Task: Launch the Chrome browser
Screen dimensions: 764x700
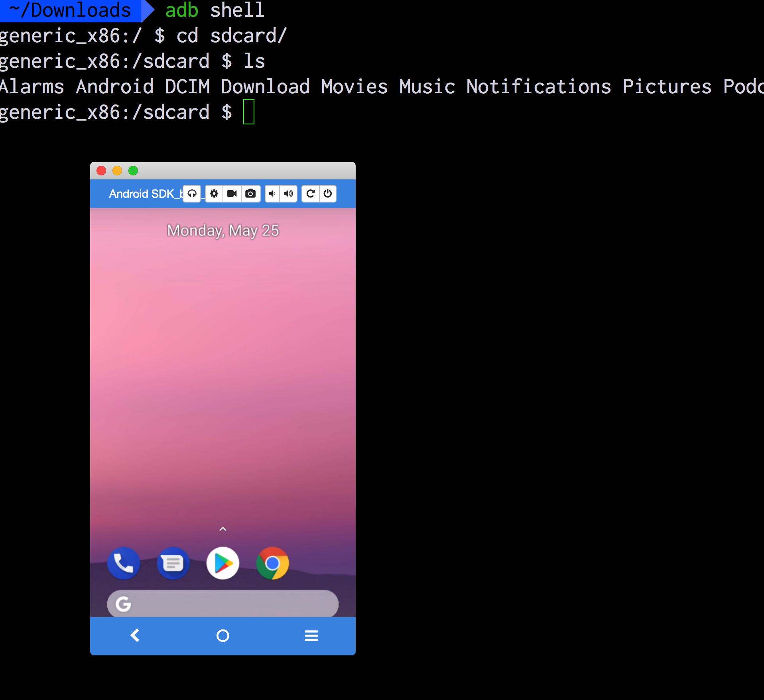Action: click(272, 563)
